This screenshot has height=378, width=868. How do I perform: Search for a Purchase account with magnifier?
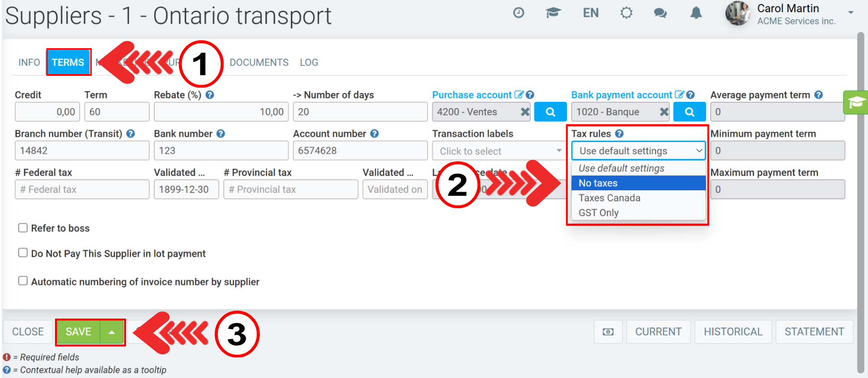coord(550,112)
